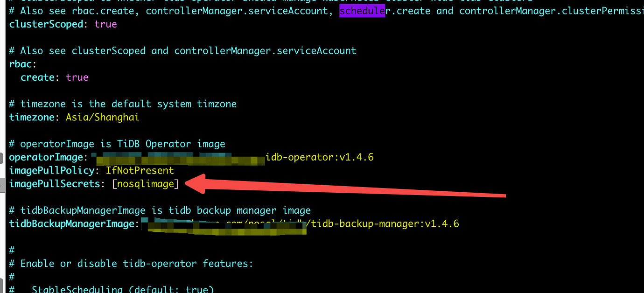Place cursor on imagePullSecrets key

coord(54,184)
